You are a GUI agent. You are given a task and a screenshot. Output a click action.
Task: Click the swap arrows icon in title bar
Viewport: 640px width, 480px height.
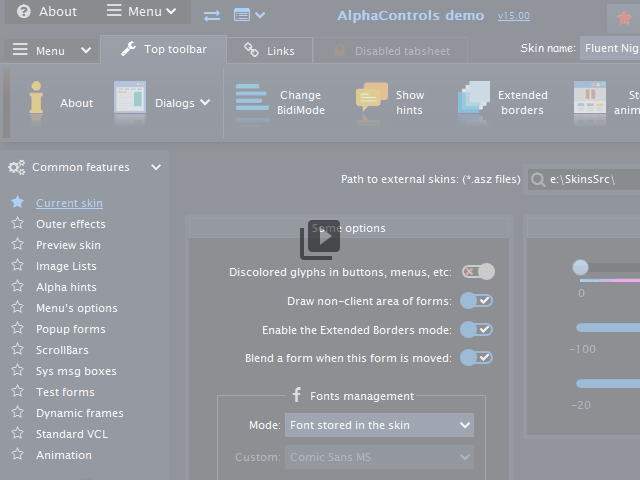pos(212,16)
